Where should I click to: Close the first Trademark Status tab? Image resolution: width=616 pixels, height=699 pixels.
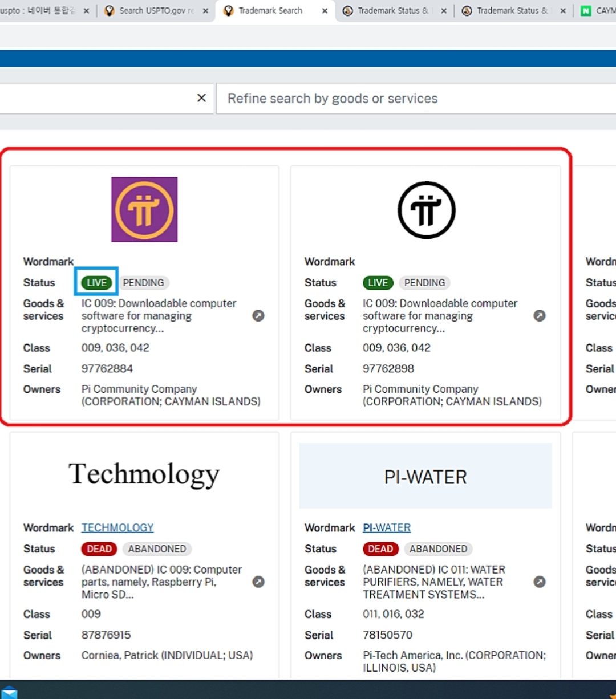[x=444, y=11]
